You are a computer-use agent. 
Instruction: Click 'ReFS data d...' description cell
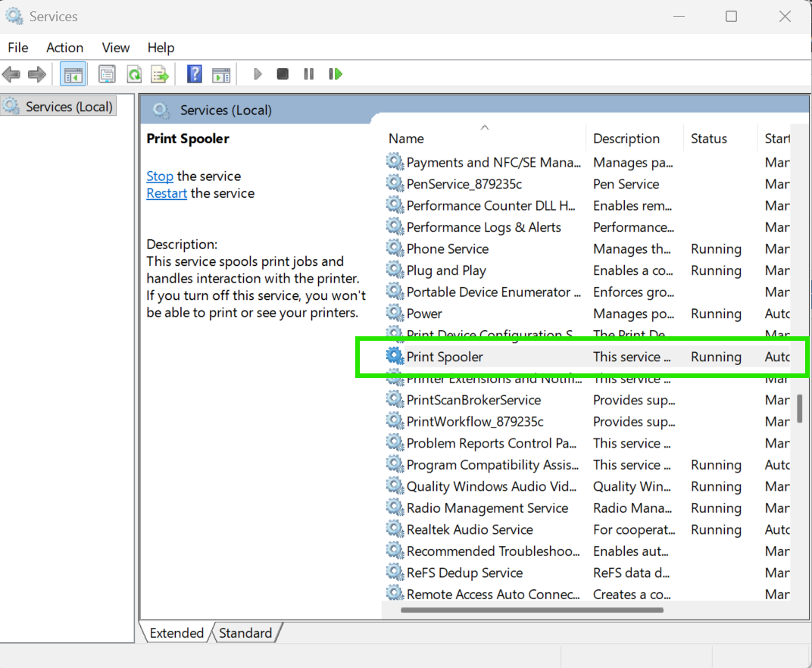pos(631,573)
